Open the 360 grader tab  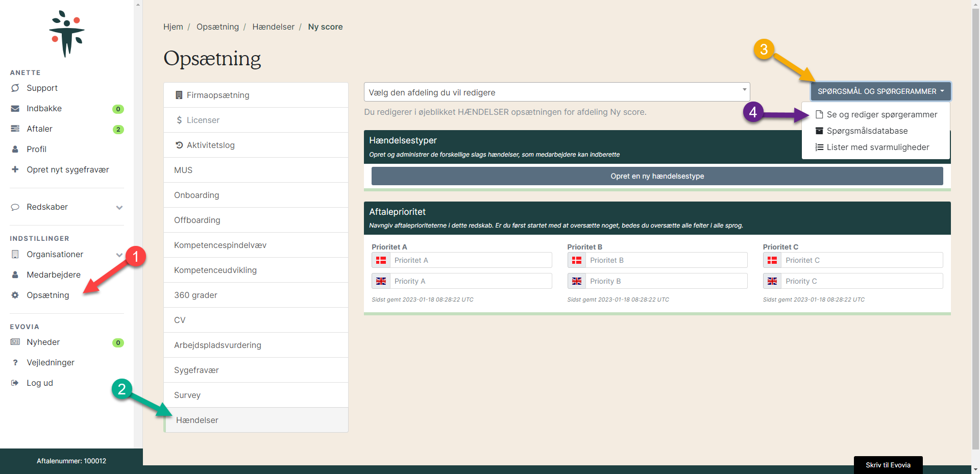coord(256,295)
